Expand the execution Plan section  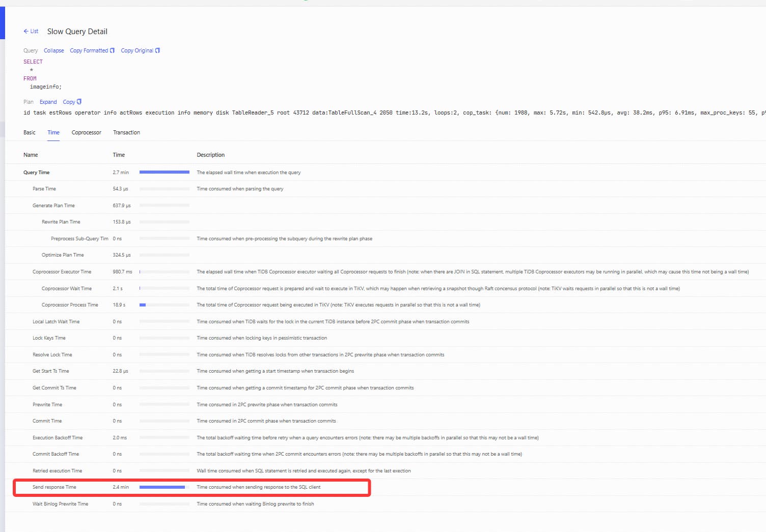[x=48, y=102]
